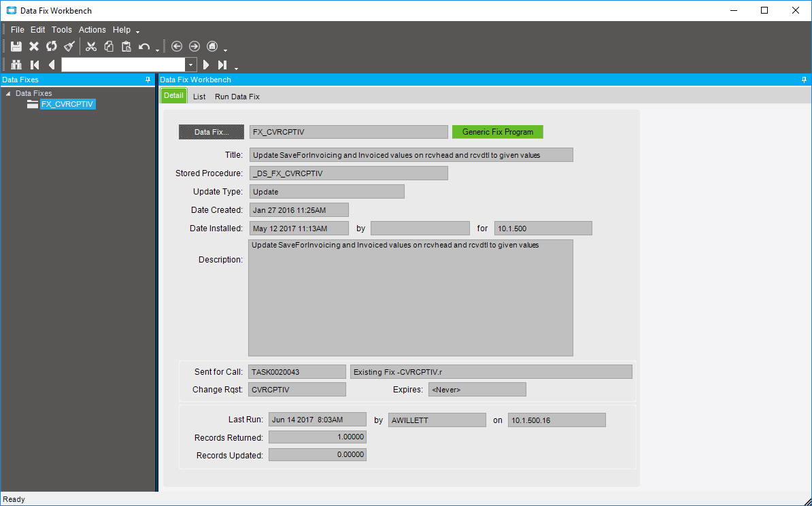The width and height of the screenshot is (812, 506).
Task: Collapse the Data Fixes tree root
Action: pos(8,94)
